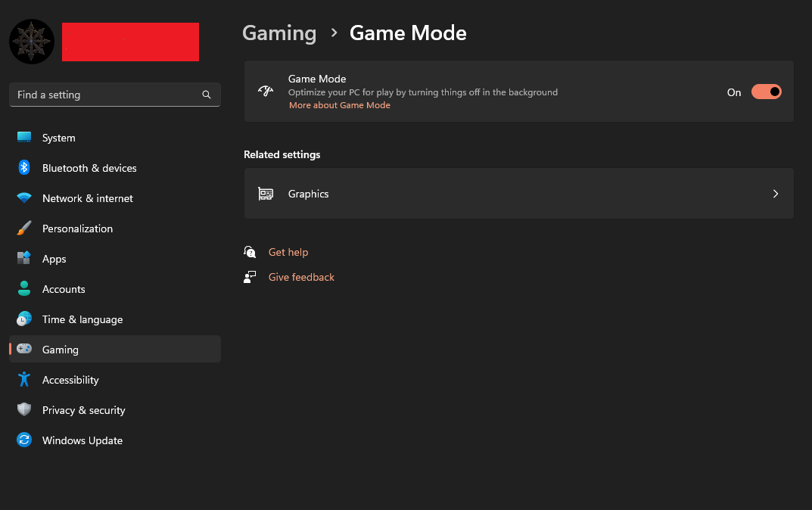Open Time & language settings
812x510 pixels.
pos(115,319)
